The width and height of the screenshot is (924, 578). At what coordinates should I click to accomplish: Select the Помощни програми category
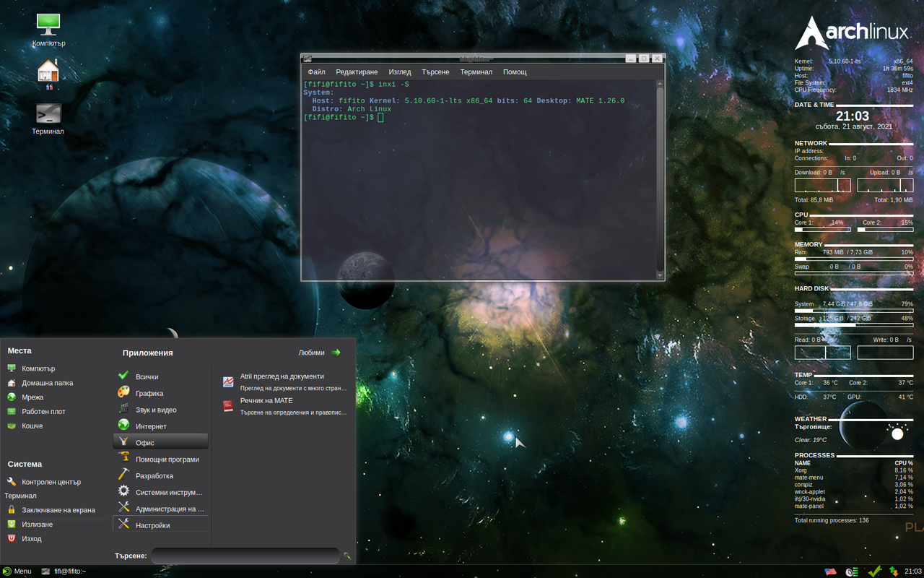tap(160, 460)
